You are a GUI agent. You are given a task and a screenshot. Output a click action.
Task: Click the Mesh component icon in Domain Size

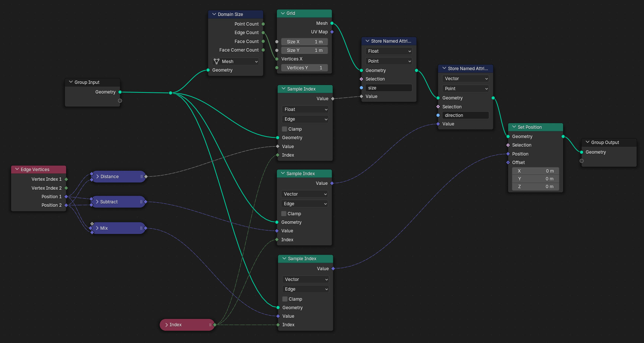tap(217, 62)
